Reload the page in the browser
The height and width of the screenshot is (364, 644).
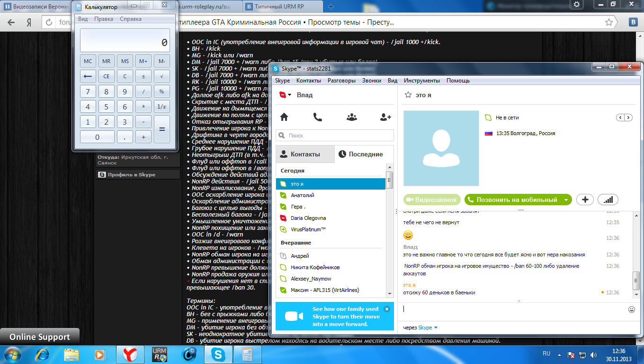click(x=48, y=22)
